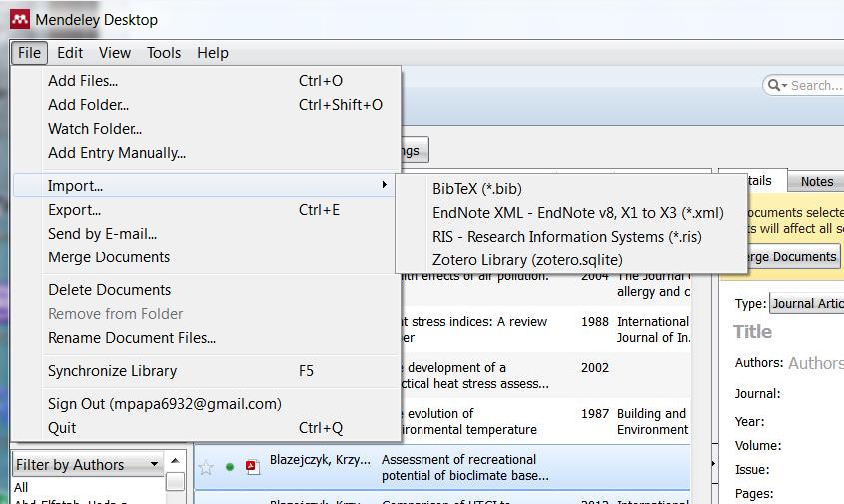Choose Delete Documents menu entry
Screen dimensions: 844x504
[x=206, y=289]
